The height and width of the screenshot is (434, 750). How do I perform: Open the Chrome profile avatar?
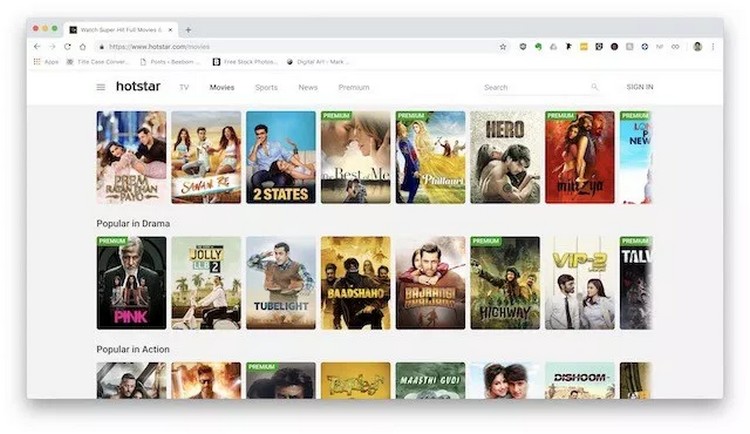coord(697,47)
